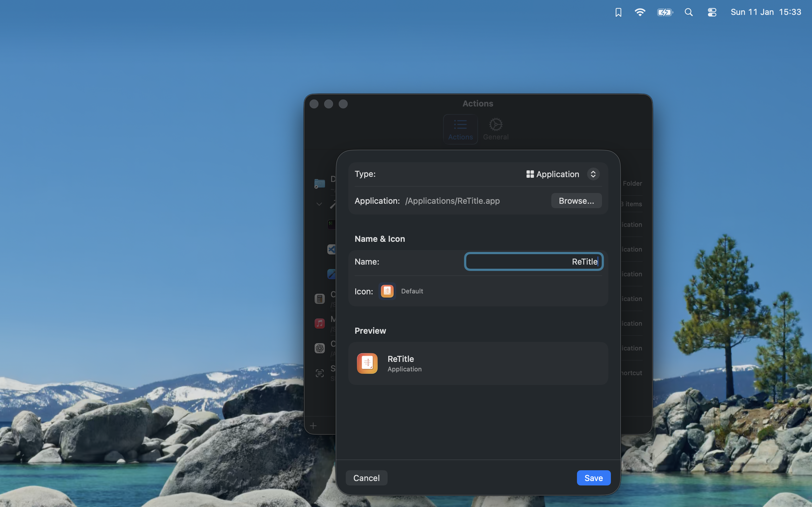Select the Music app icon in sidebar
The height and width of the screenshot is (507, 812).
click(319, 323)
